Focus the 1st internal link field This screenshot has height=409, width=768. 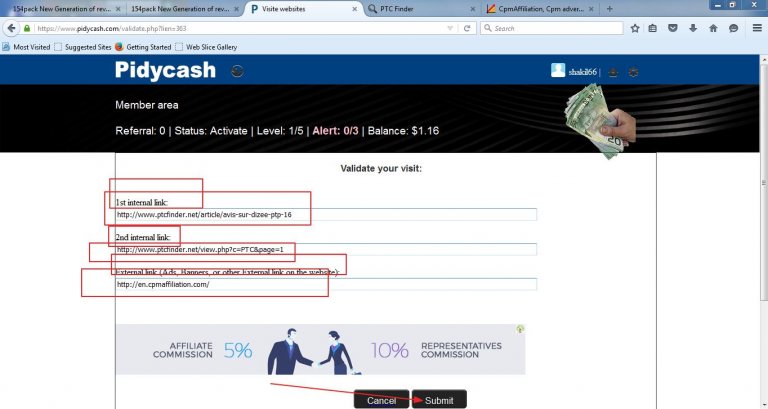pos(325,214)
